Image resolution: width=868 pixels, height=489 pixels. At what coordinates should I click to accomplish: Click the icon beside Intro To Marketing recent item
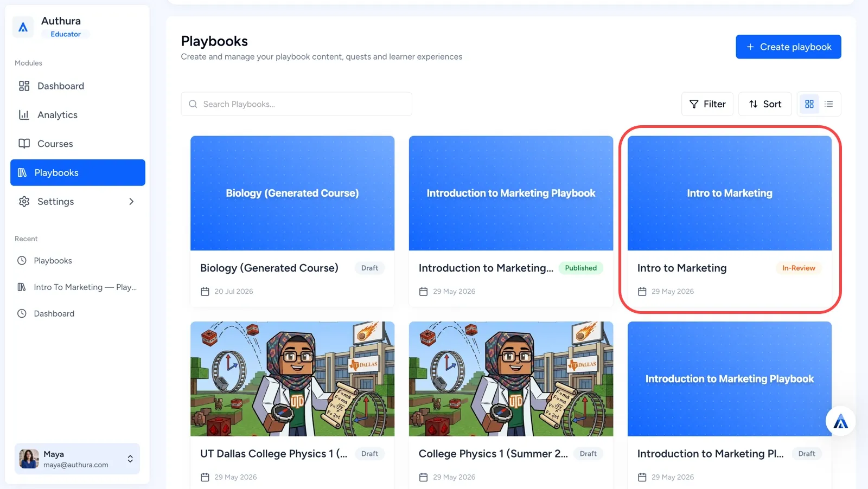(x=22, y=287)
